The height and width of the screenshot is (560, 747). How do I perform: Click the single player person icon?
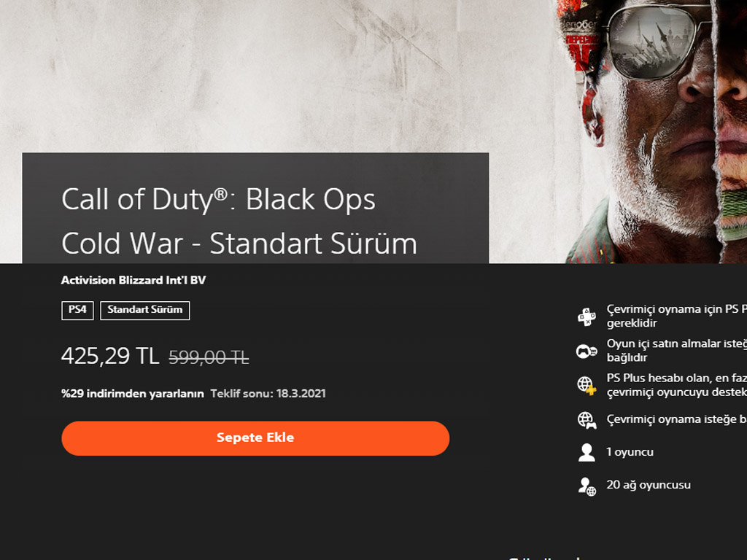point(587,452)
